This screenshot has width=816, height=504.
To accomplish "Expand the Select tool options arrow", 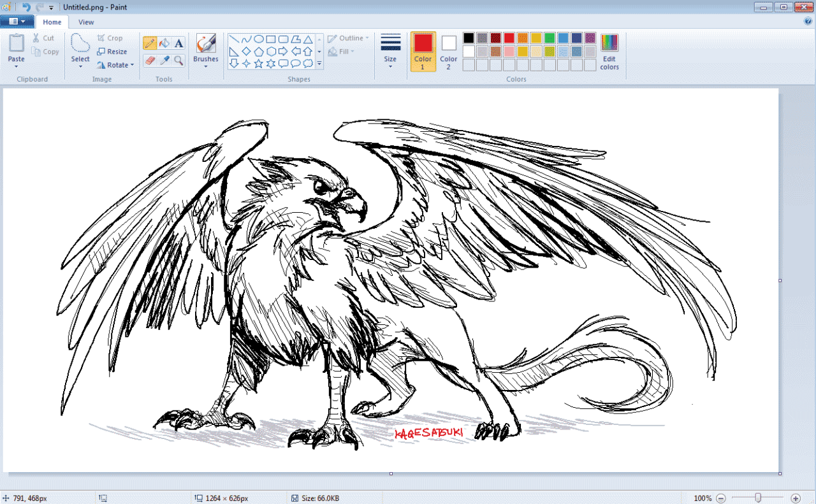I will (x=80, y=66).
